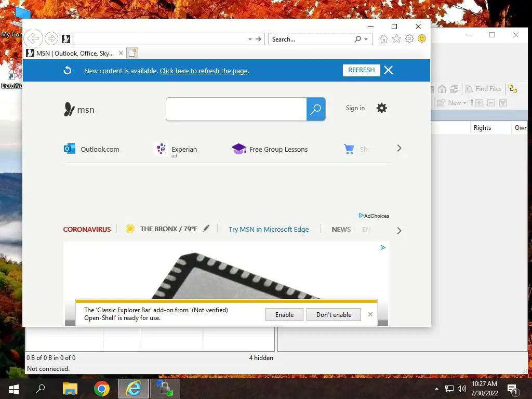Click the MSN favicon in the address bar
This screenshot has width=532, height=399.
(66, 39)
